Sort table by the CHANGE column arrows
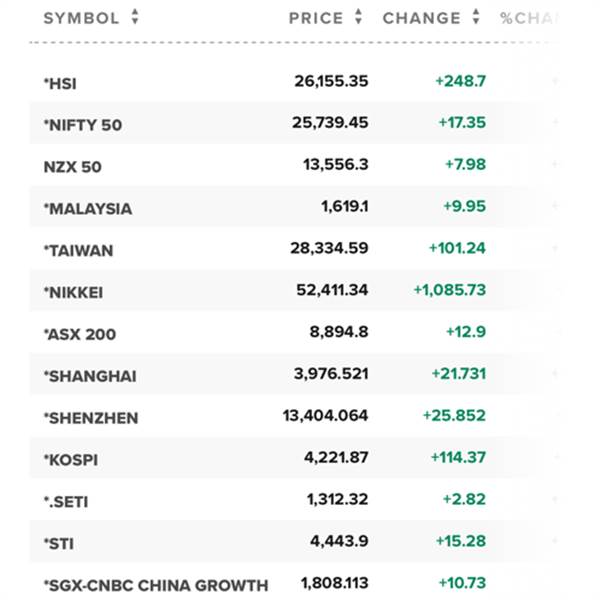 (477, 18)
